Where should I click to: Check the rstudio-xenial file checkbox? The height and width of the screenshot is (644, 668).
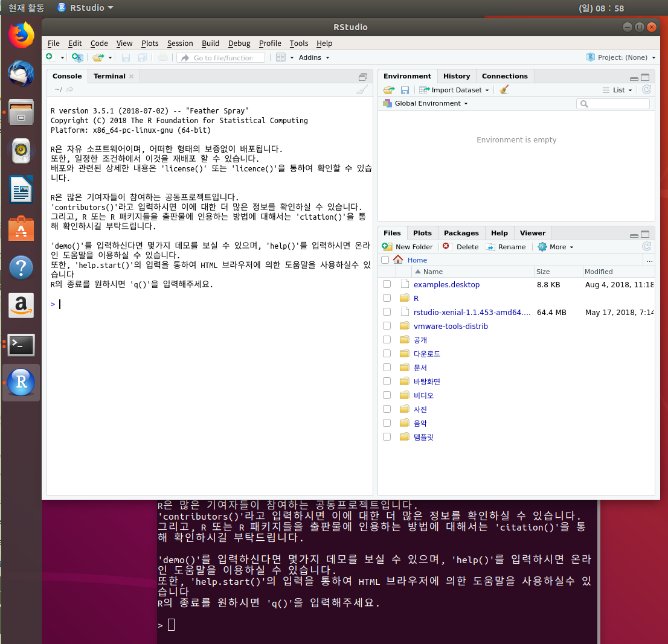[387, 311]
